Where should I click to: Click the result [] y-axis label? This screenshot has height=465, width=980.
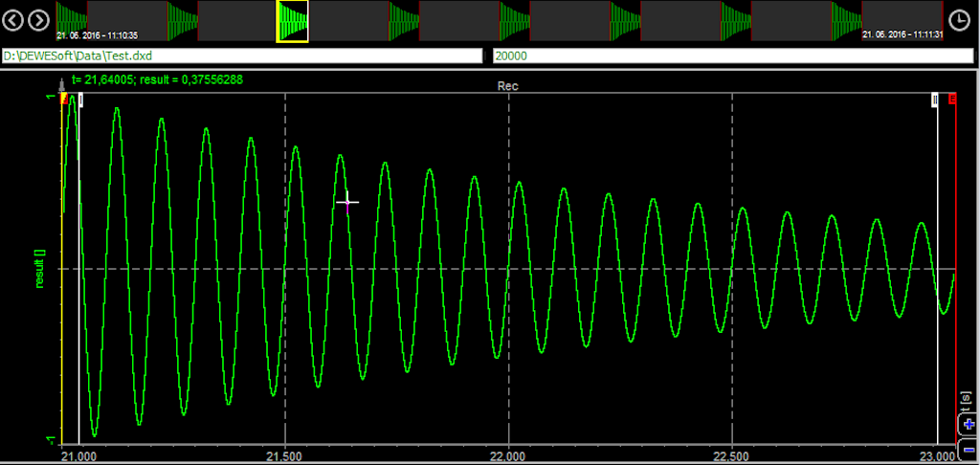point(40,269)
